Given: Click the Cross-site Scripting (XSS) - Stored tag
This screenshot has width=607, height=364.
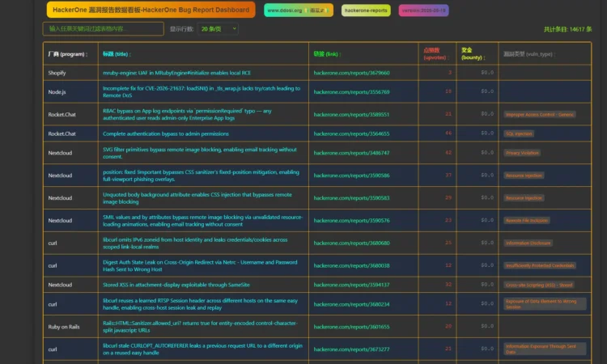Looking at the screenshot, I should 539,285.
